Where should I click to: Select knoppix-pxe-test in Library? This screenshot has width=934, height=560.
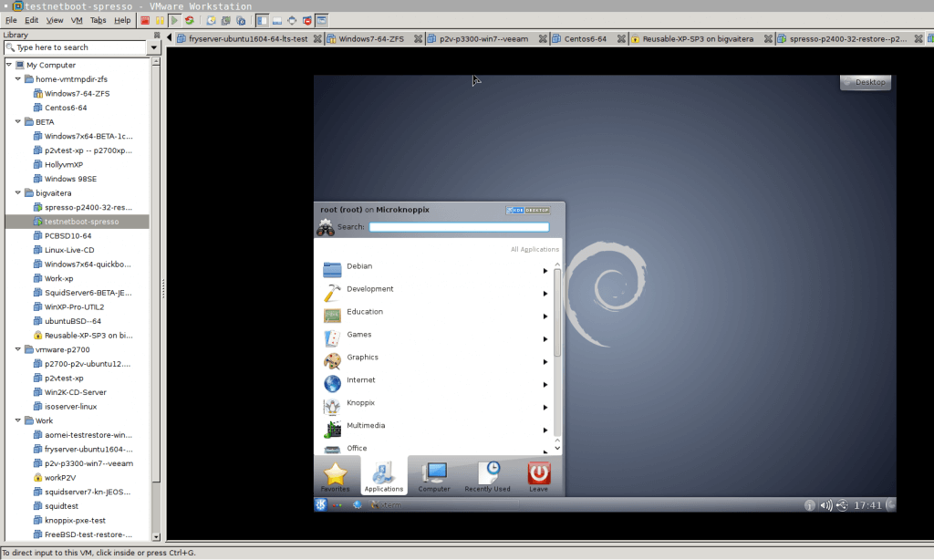(x=75, y=520)
